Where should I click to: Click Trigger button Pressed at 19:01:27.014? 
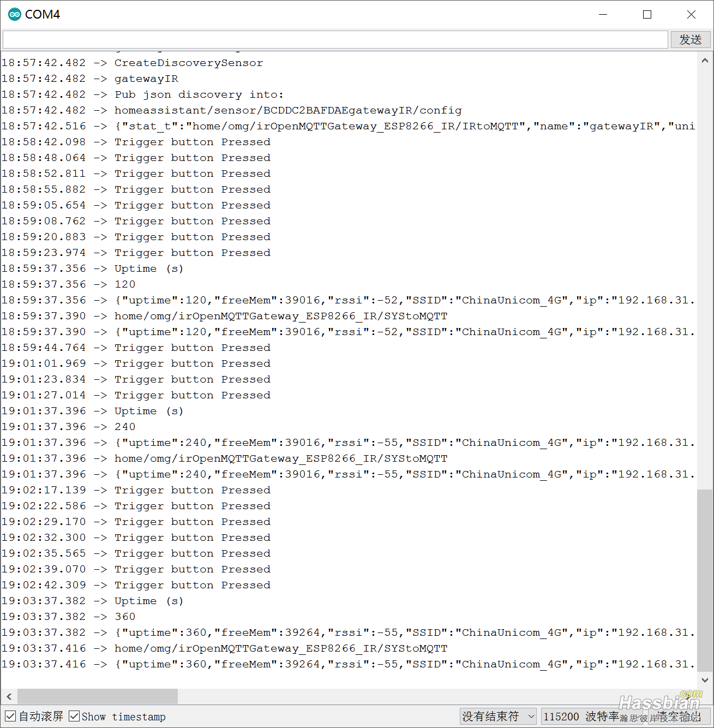[136, 395]
